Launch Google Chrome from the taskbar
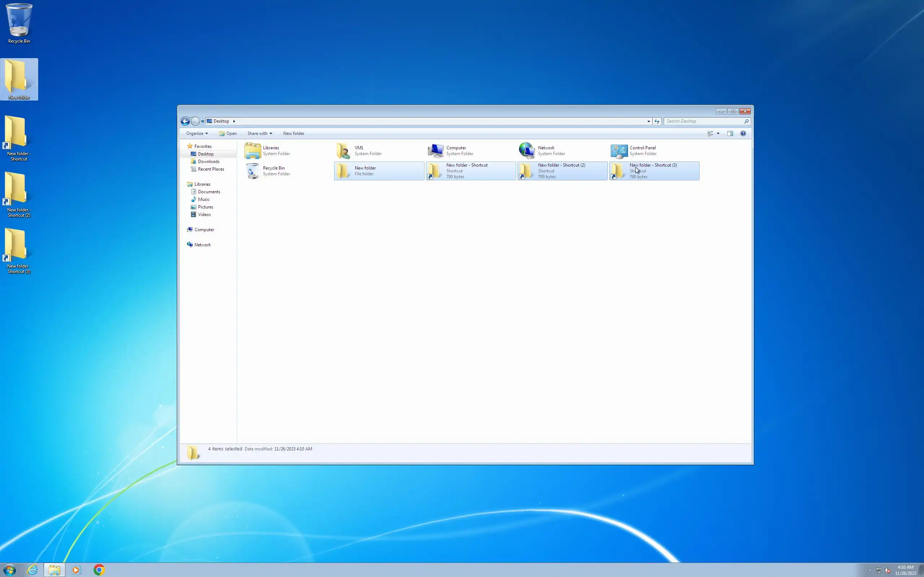 pyautogui.click(x=99, y=570)
